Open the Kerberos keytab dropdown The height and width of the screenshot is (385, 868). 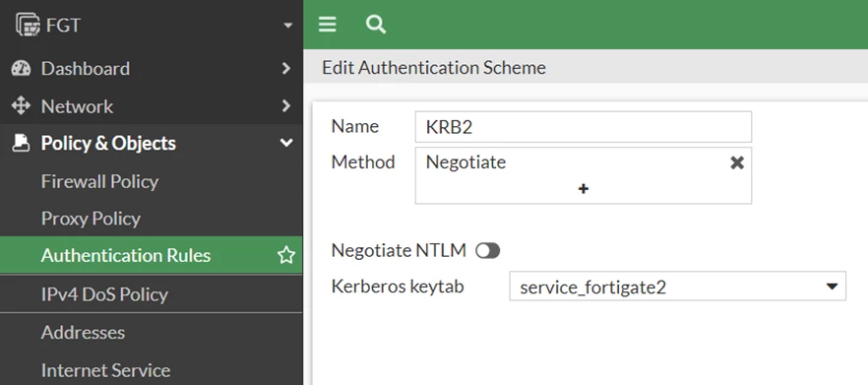pos(677,287)
